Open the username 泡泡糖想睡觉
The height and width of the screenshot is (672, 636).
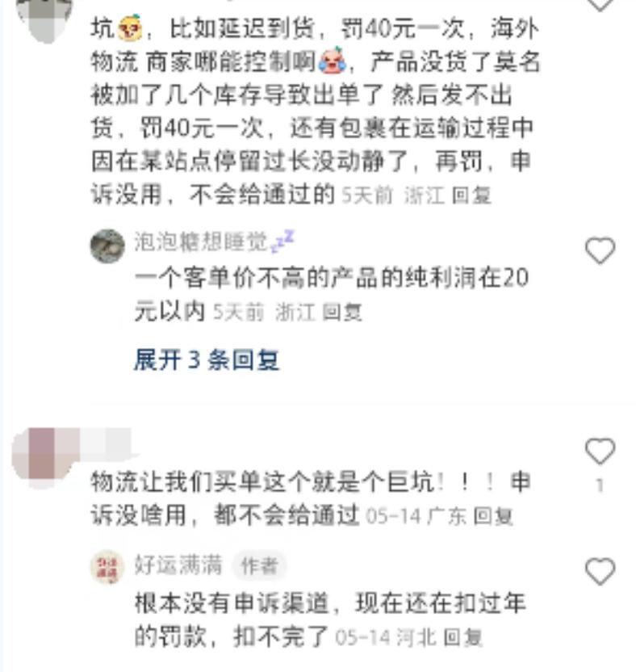[200, 242]
